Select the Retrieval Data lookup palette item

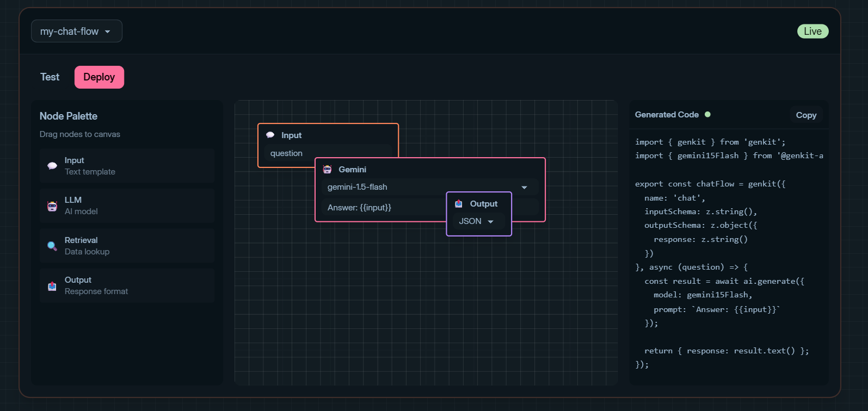[x=127, y=246]
